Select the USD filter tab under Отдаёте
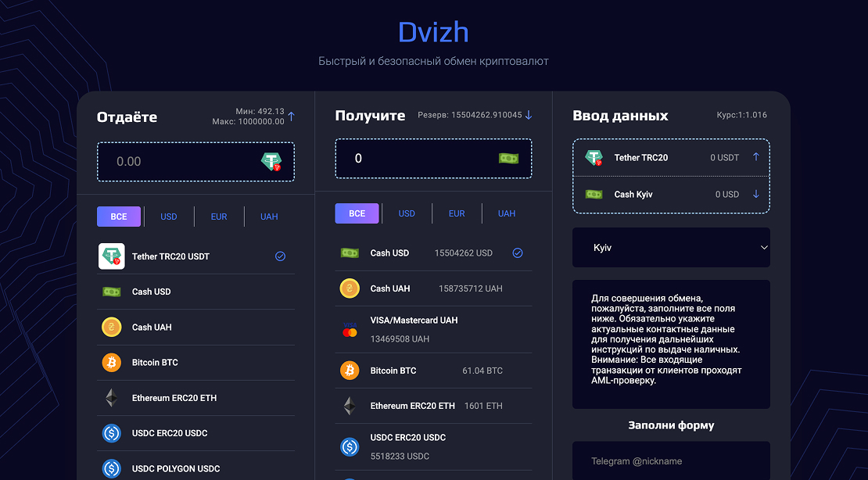This screenshot has height=480, width=868. pos(169,217)
